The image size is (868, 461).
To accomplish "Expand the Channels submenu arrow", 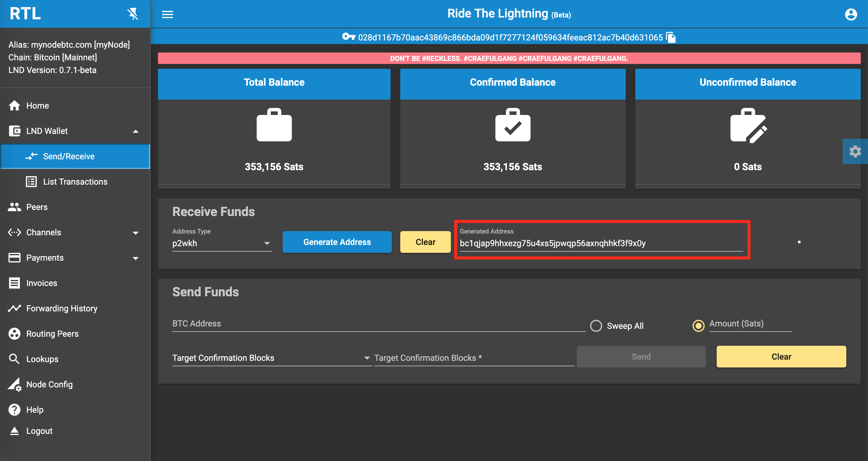I will point(135,233).
